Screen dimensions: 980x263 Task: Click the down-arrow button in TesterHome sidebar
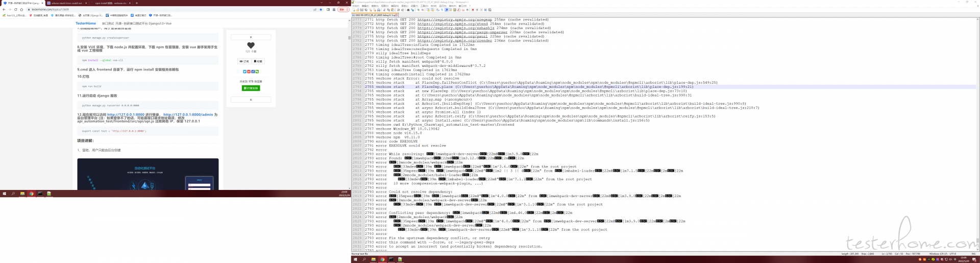pos(251,100)
